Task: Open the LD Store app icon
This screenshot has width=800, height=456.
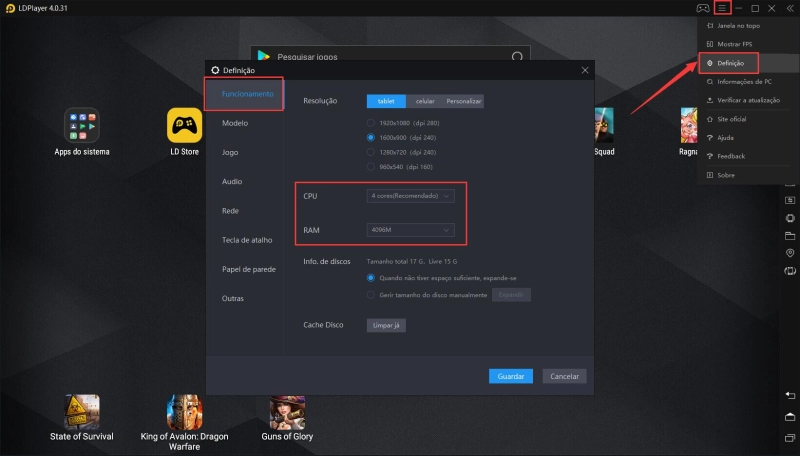Action: [183, 126]
